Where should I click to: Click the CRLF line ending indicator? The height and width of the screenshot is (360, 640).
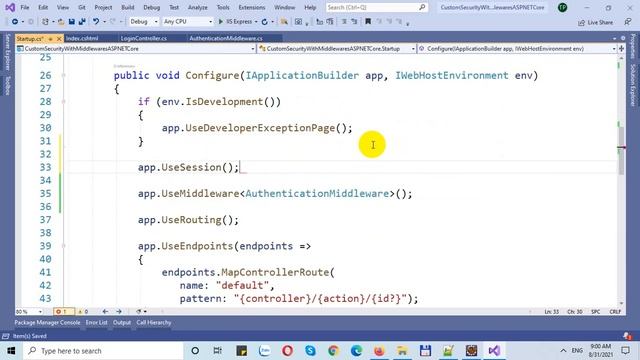tap(615, 311)
